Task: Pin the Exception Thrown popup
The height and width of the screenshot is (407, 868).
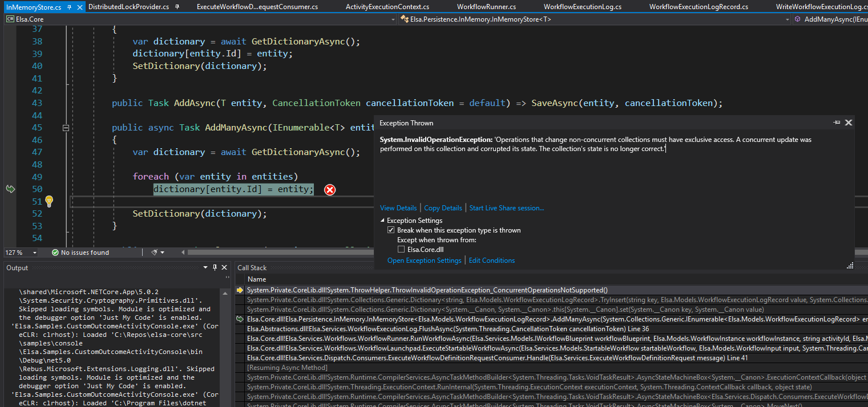Action: tap(837, 123)
